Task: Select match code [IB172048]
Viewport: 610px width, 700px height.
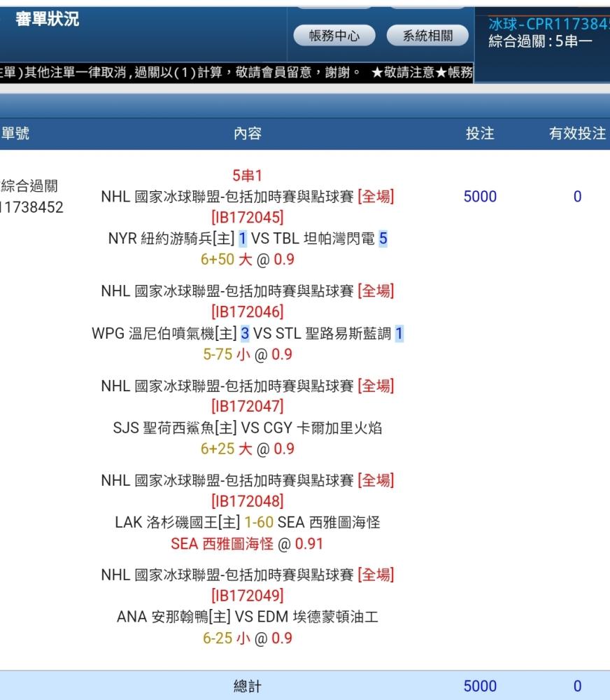Action: (x=248, y=501)
